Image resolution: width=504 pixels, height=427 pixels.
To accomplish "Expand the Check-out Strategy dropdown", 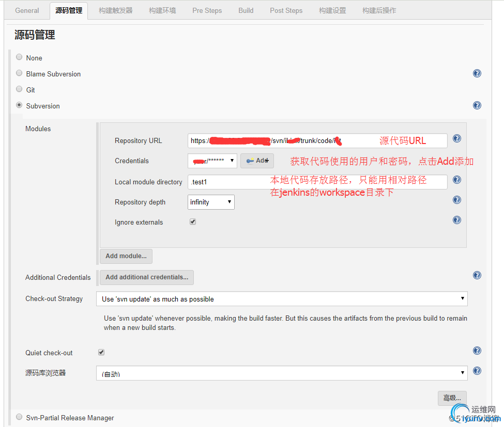I will click(282, 298).
